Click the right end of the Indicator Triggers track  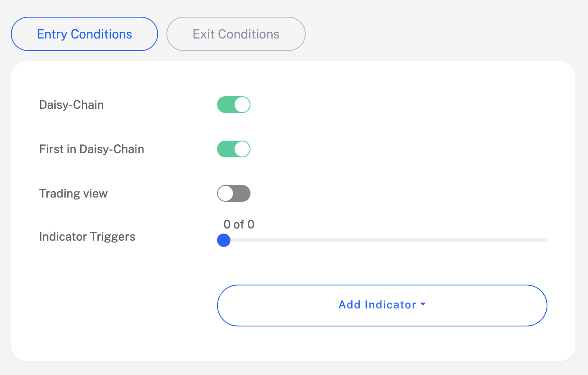[x=545, y=240]
